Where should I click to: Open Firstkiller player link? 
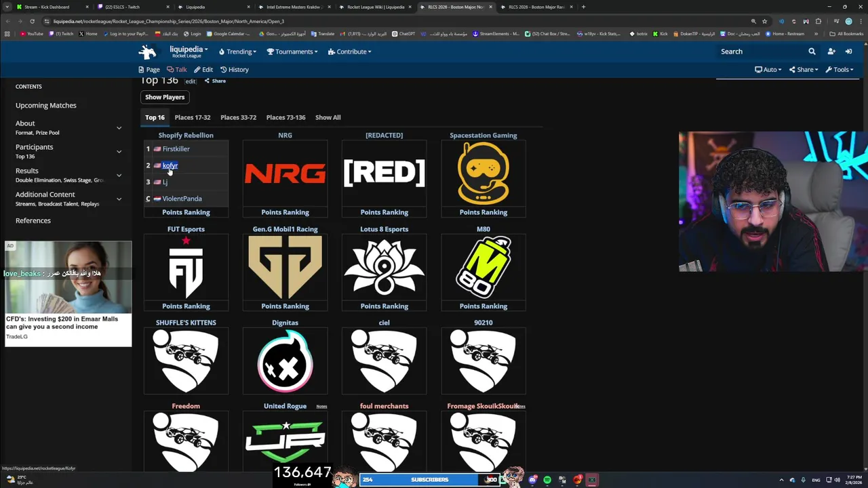(176, 149)
